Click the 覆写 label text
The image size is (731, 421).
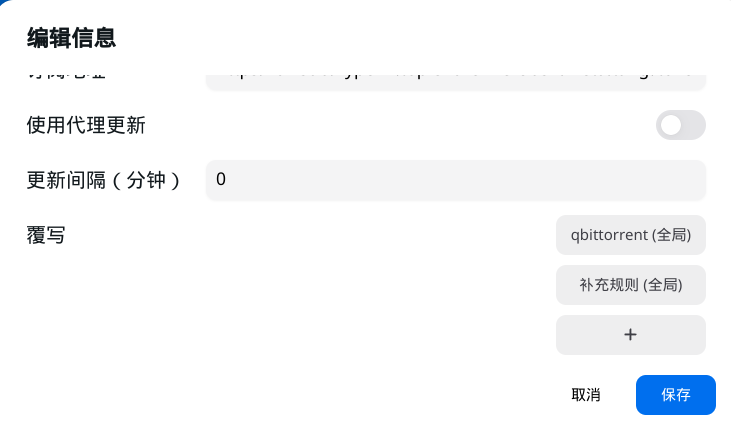pos(46,236)
